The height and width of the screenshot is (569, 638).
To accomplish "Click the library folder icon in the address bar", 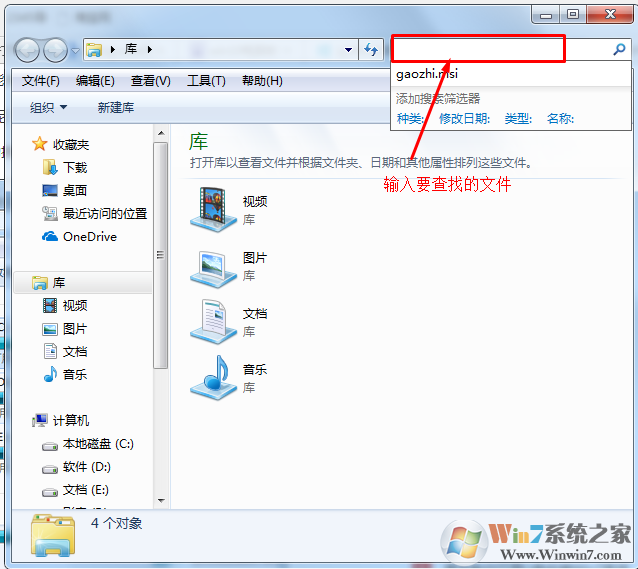I will click(x=94, y=50).
